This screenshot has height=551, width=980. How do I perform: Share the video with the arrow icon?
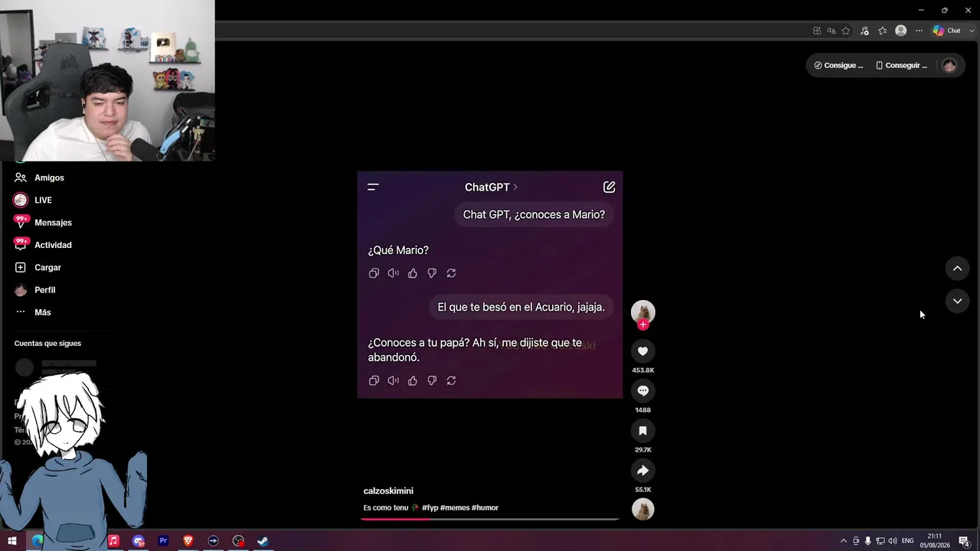pyautogui.click(x=643, y=471)
